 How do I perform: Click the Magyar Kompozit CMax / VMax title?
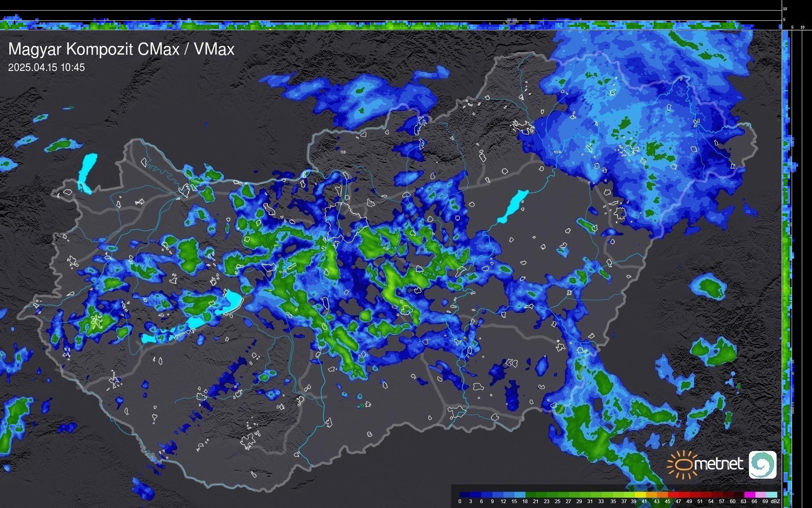(121, 49)
